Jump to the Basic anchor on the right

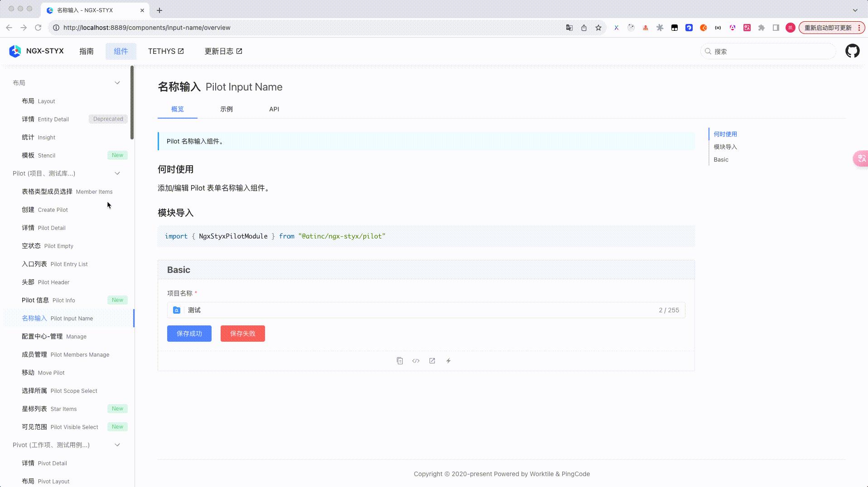[x=721, y=159]
